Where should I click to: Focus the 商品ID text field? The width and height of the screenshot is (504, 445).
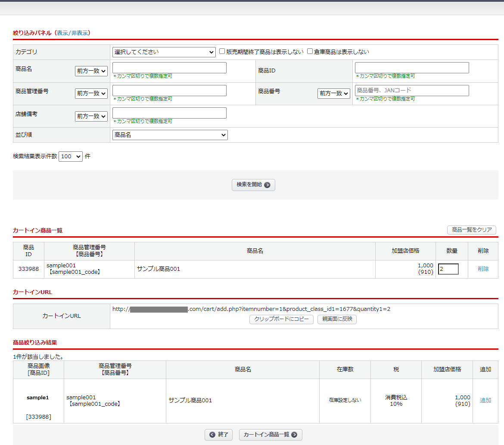point(412,68)
